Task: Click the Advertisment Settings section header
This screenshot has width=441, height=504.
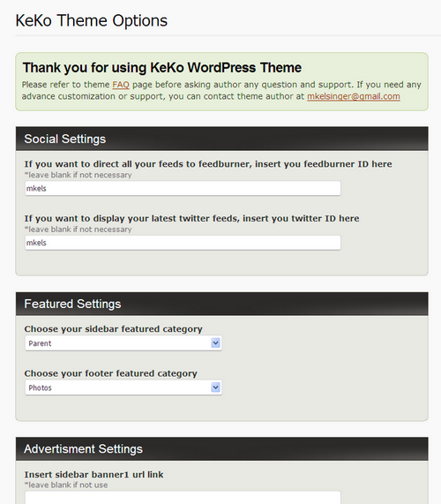Action: pyautogui.click(x=222, y=448)
